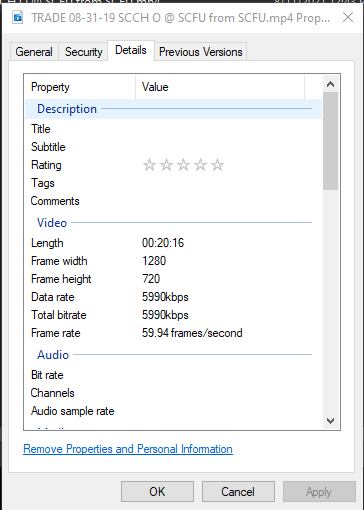Image resolution: width=364 pixels, height=510 pixels.
Task: Select the Frame height label
Action: click(61, 279)
